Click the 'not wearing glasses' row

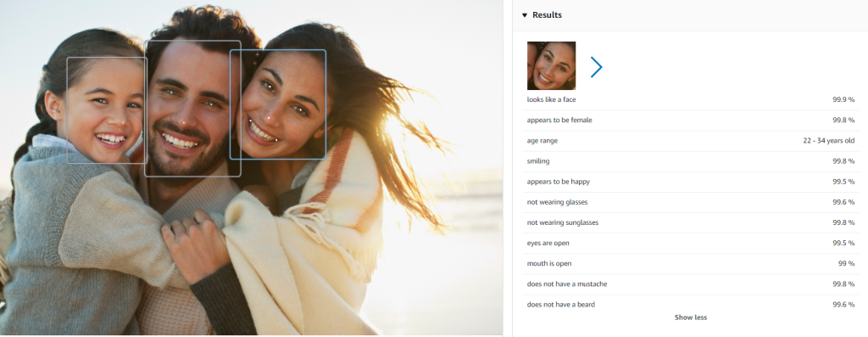point(690,202)
